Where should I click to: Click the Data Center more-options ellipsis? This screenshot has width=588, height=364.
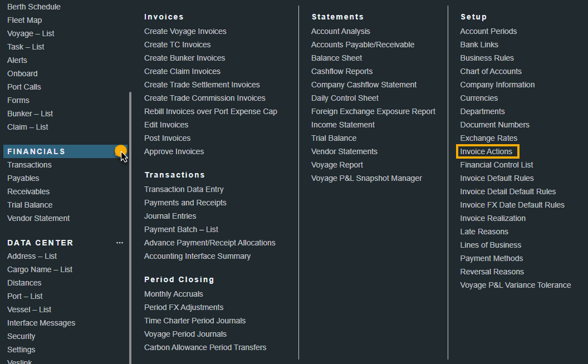120,243
